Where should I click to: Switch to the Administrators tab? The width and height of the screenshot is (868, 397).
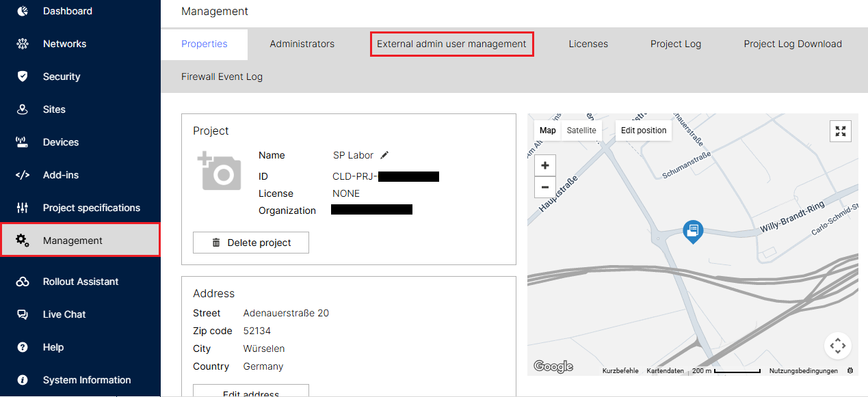[x=302, y=44]
